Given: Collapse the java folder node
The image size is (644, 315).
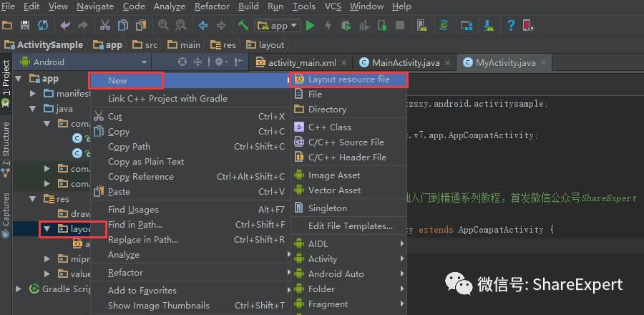Looking at the screenshot, I should pyautogui.click(x=33, y=109).
